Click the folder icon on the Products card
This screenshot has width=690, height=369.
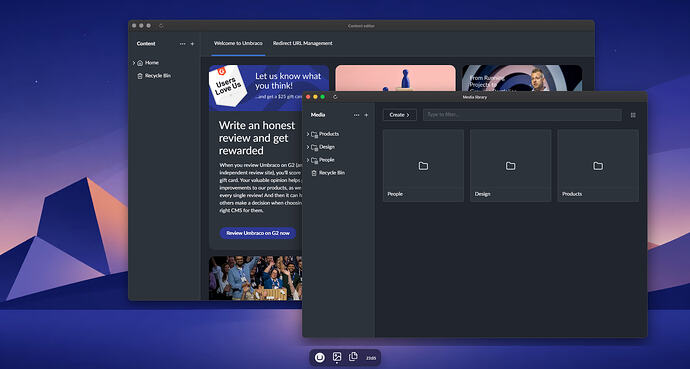[x=598, y=166]
